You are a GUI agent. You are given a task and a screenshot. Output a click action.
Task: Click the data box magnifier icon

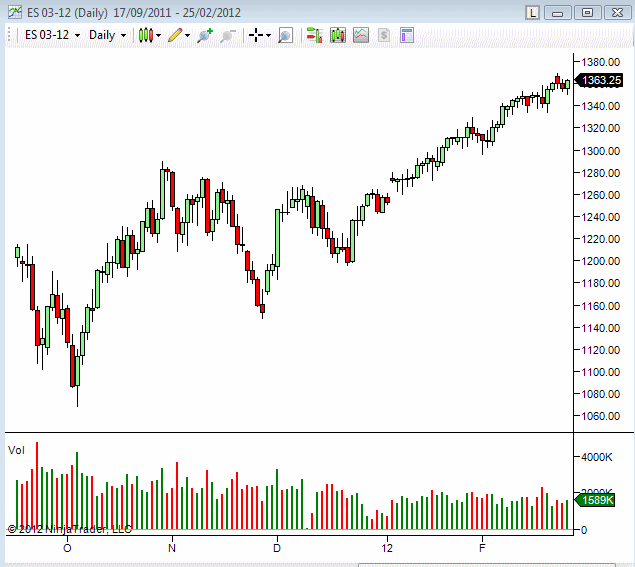[285, 36]
